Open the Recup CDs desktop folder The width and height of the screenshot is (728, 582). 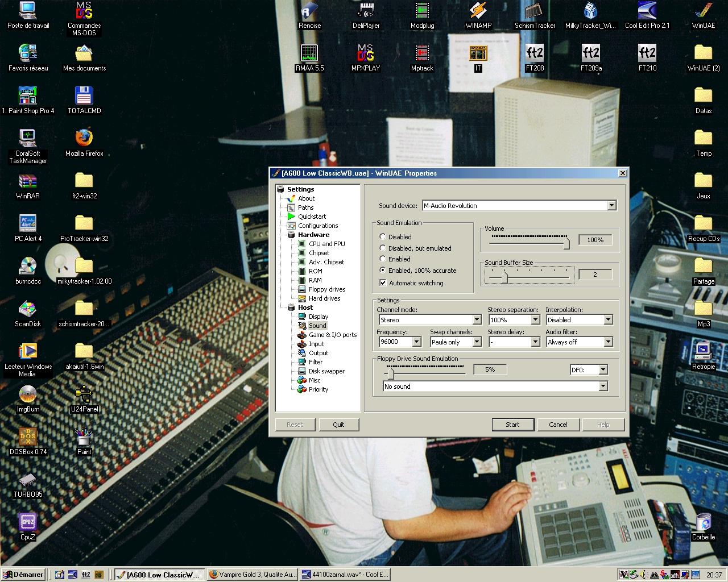pyautogui.click(x=704, y=228)
